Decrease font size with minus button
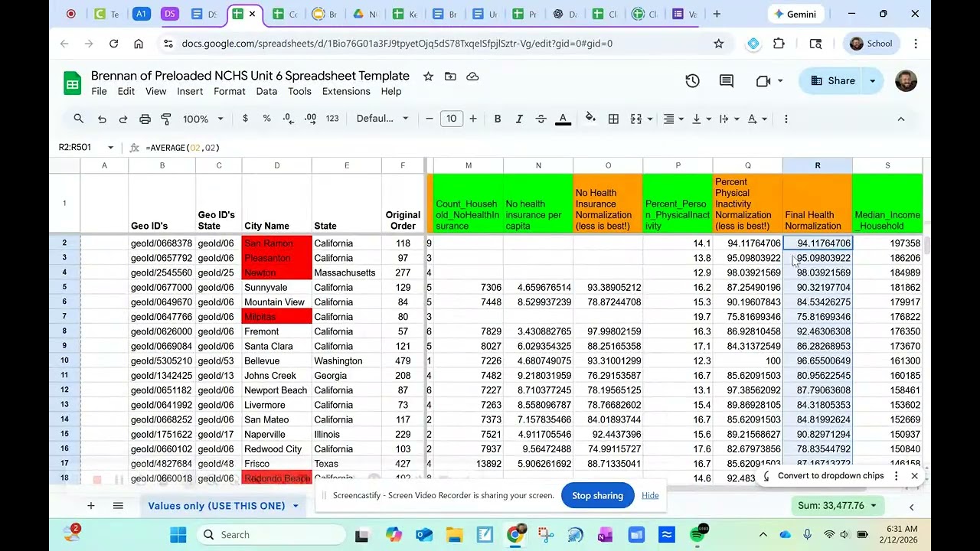This screenshot has width=980, height=551. pyautogui.click(x=430, y=119)
